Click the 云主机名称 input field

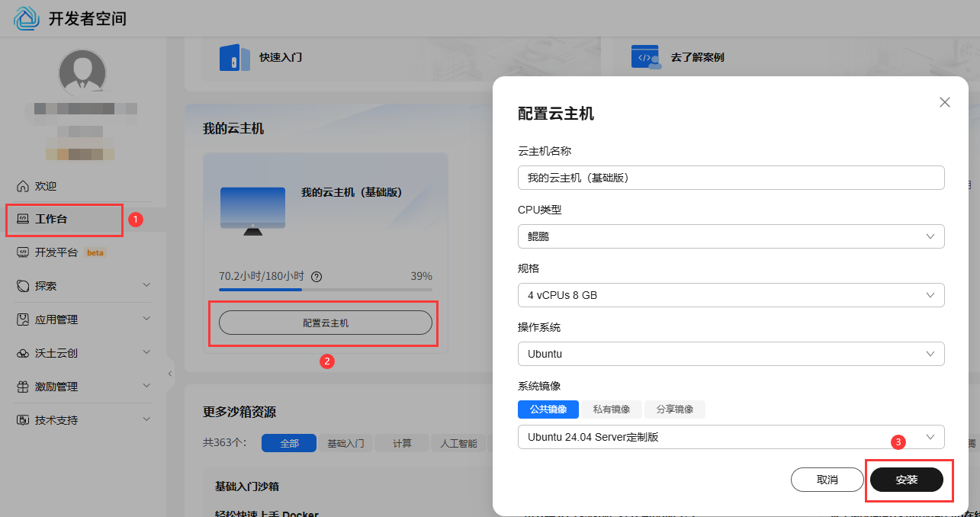click(x=731, y=178)
